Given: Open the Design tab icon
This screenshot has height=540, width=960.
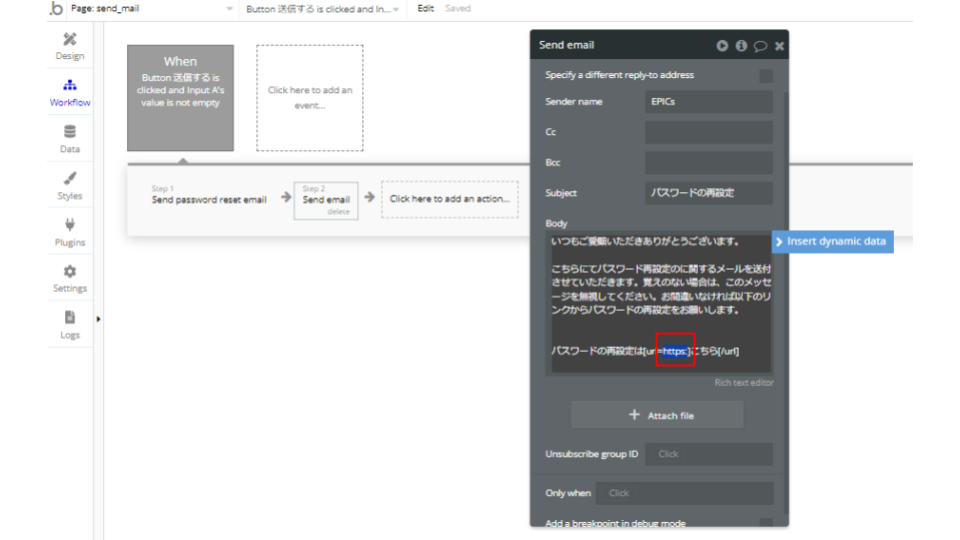Looking at the screenshot, I should pos(70,39).
